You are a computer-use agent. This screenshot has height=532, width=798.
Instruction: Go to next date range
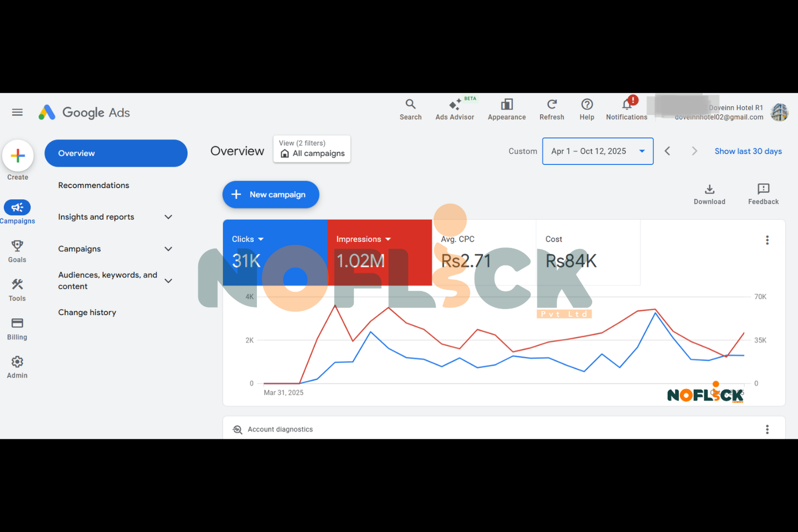click(694, 151)
